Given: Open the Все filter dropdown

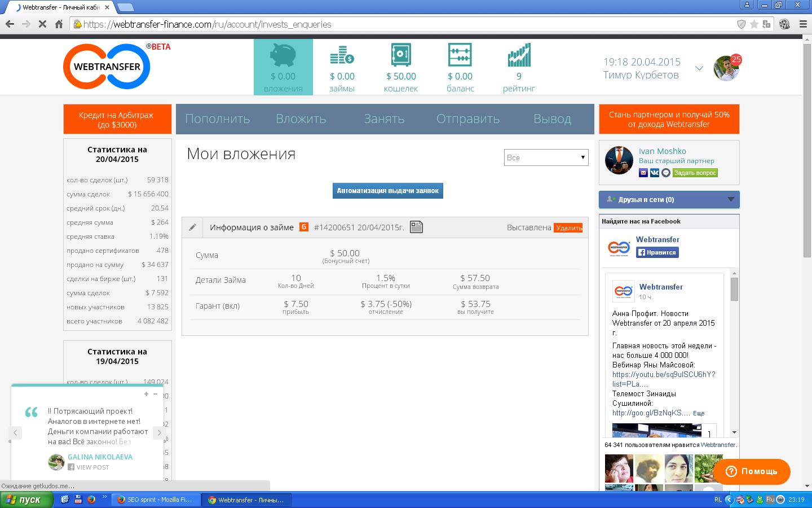Looking at the screenshot, I should click(x=546, y=157).
